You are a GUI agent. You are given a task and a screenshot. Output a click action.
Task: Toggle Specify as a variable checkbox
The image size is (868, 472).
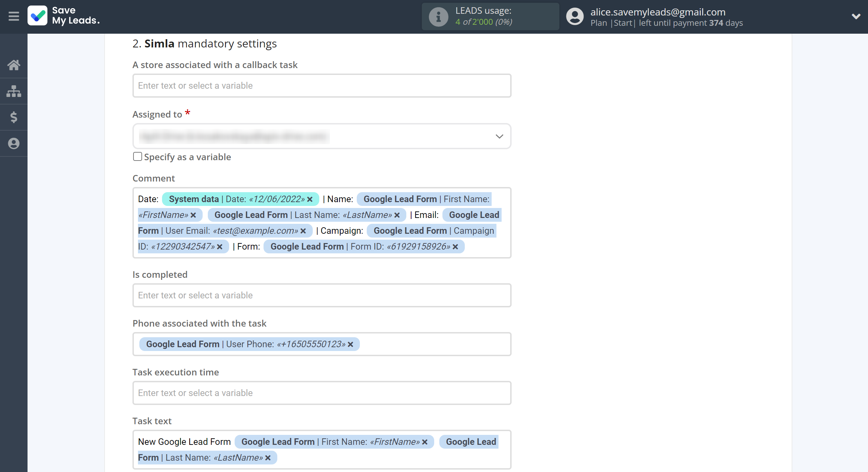coord(137,157)
